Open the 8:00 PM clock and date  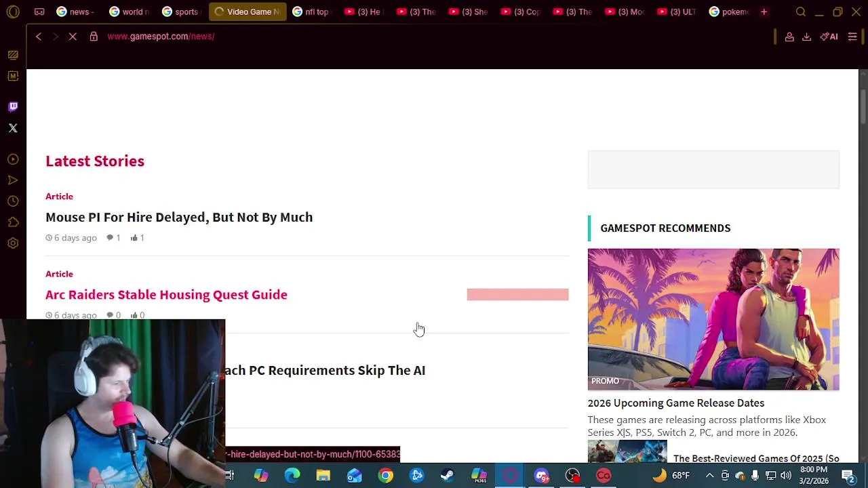tap(813, 475)
